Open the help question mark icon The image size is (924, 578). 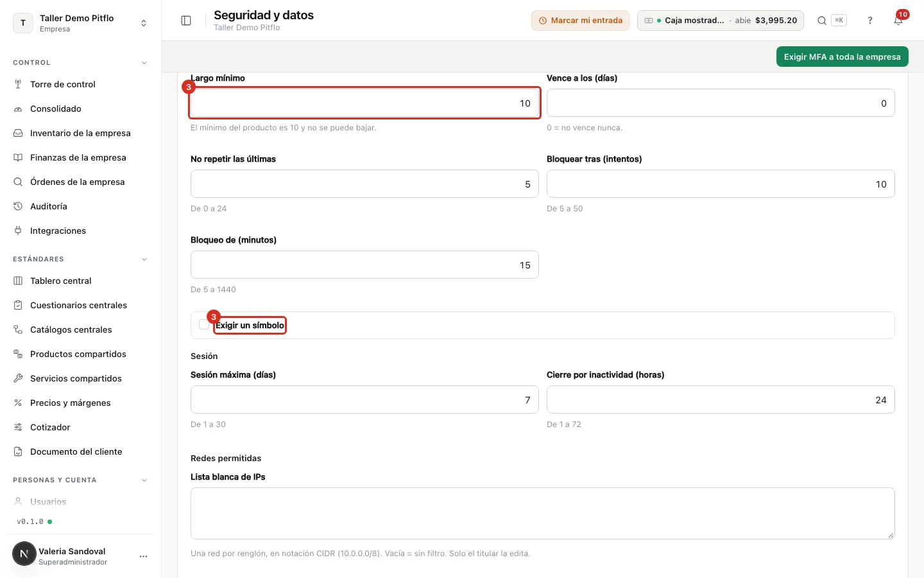click(x=870, y=21)
